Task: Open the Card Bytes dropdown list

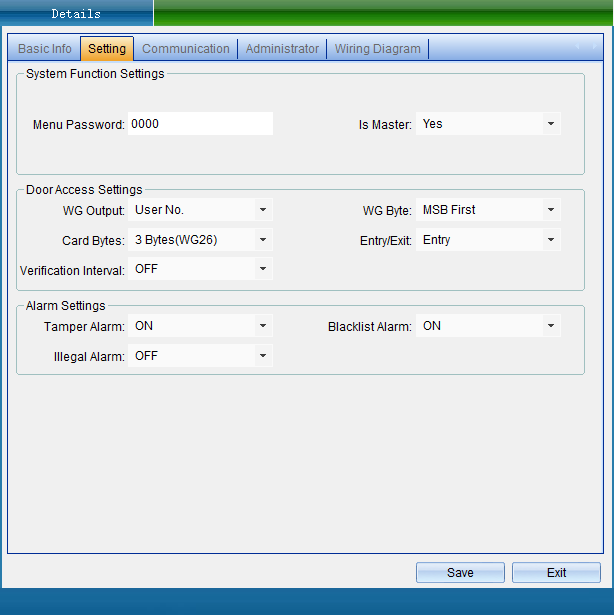Action: tap(262, 240)
